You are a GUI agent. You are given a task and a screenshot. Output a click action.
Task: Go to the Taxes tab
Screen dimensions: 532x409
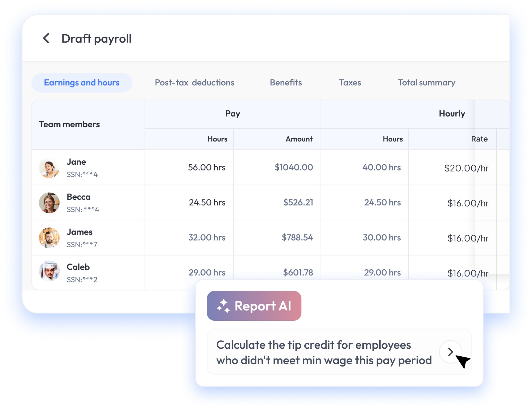tap(350, 83)
